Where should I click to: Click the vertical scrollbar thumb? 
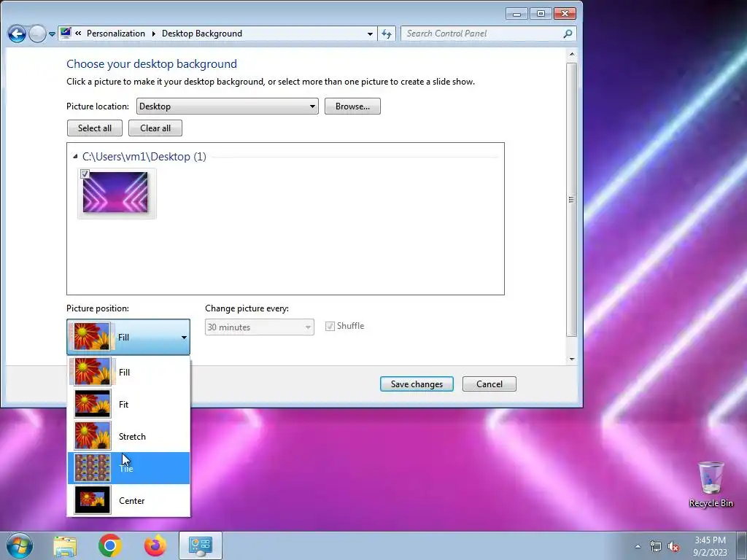tap(572, 200)
